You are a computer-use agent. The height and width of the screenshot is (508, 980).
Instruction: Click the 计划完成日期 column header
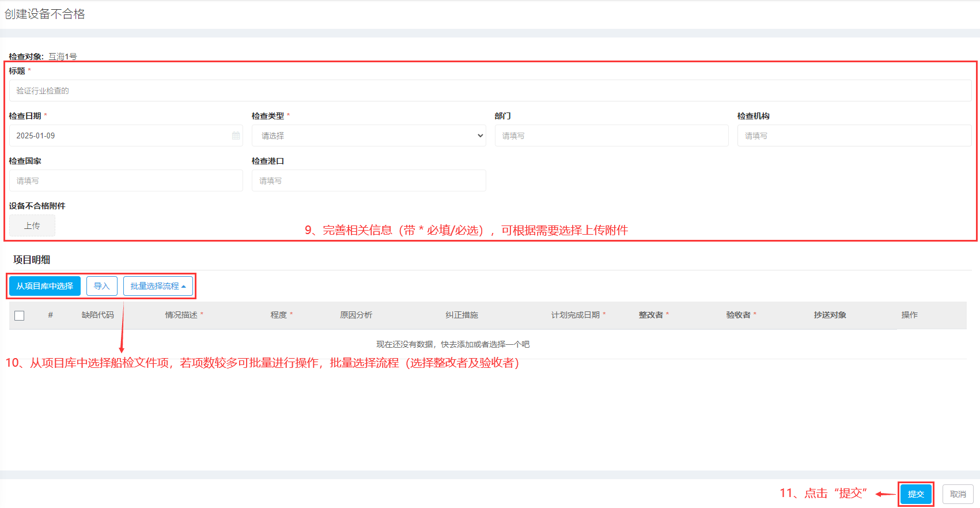coord(576,315)
